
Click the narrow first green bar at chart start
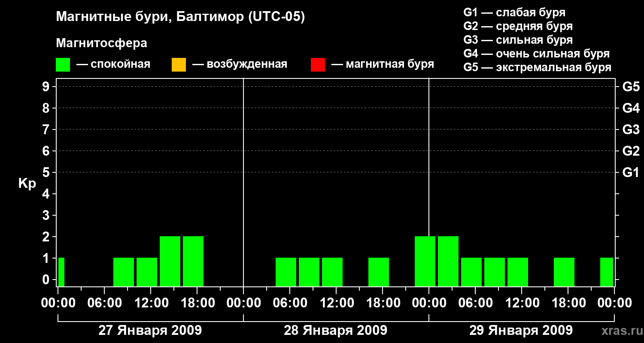tap(61, 272)
